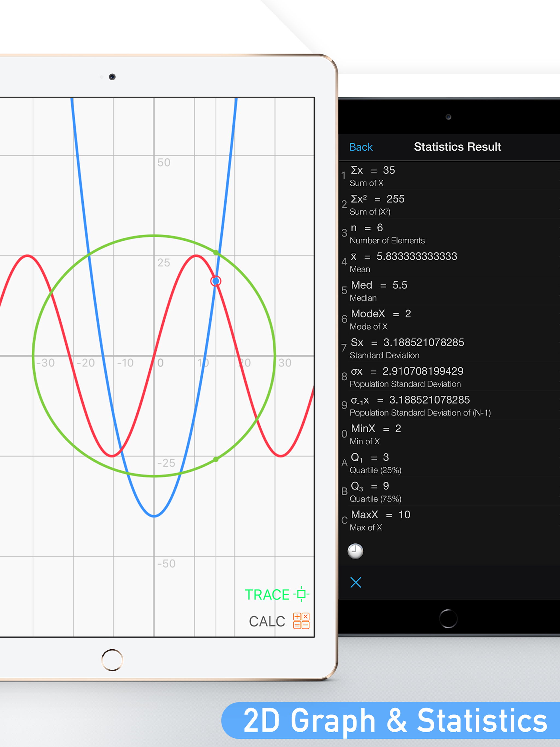Image resolution: width=560 pixels, height=747 pixels.
Task: Tap the lower green circle intersection point
Action: click(x=216, y=459)
